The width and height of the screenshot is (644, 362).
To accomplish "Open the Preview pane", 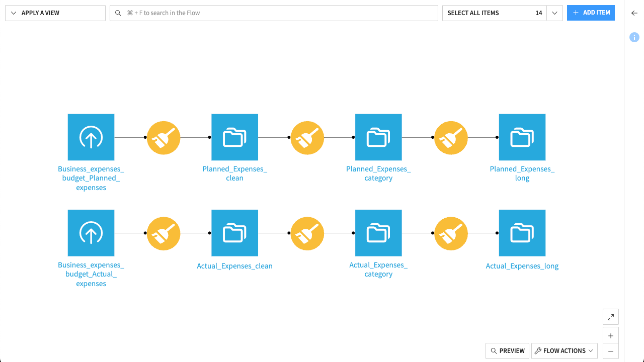I will (x=507, y=350).
